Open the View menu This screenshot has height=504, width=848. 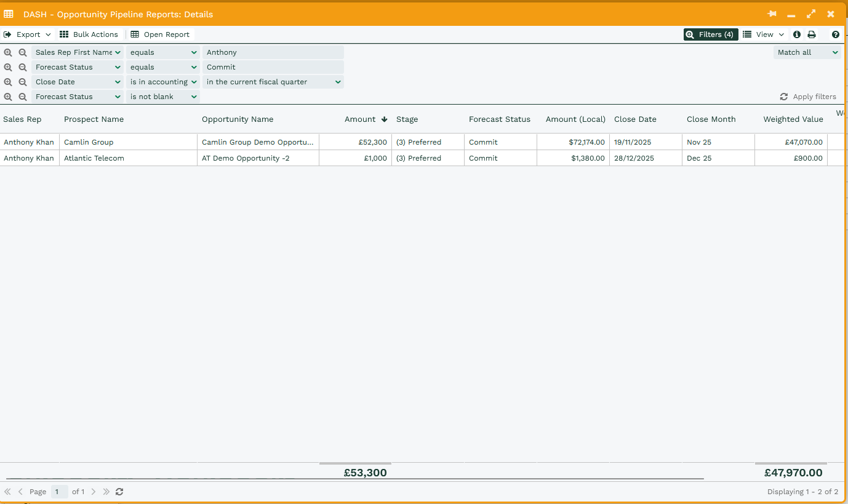point(764,34)
